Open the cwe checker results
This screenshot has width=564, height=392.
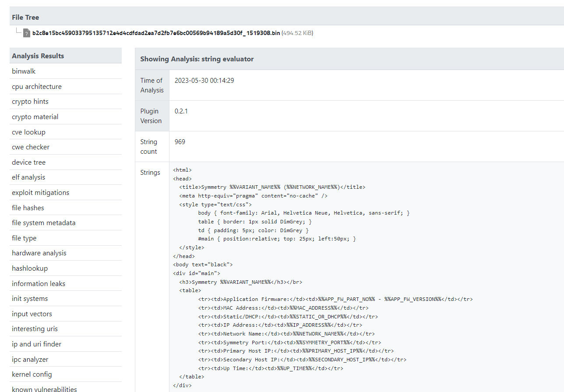[31, 147]
